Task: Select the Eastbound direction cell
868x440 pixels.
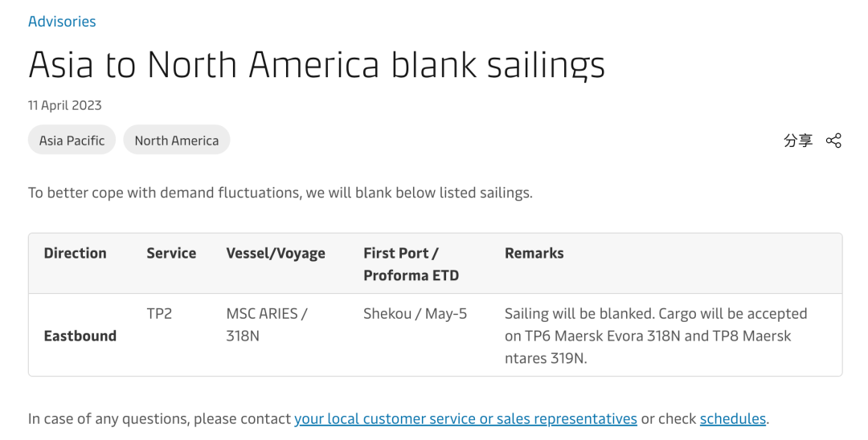Action: [x=80, y=336]
